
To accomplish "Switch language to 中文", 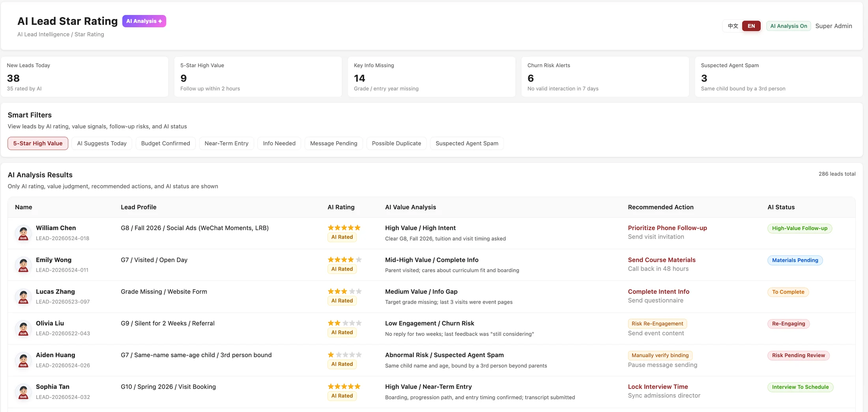I will pyautogui.click(x=733, y=26).
